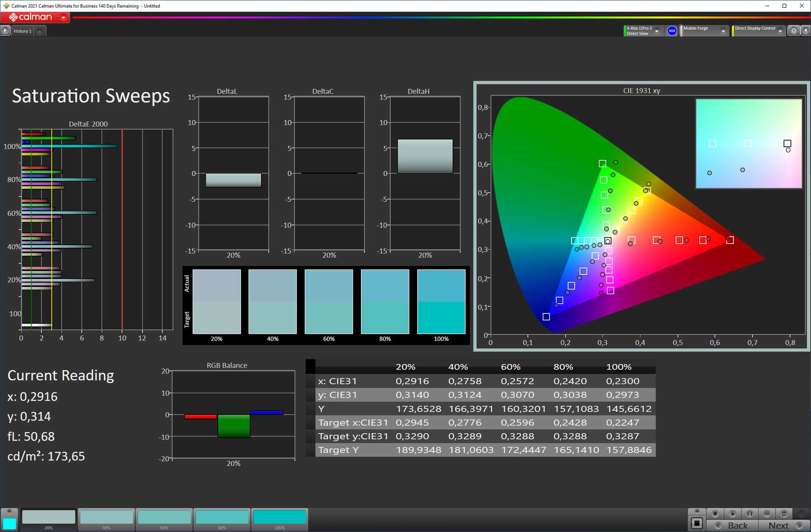Click the infinity continuous-read icon
The width and height of the screenshot is (811, 532).
[767, 513]
